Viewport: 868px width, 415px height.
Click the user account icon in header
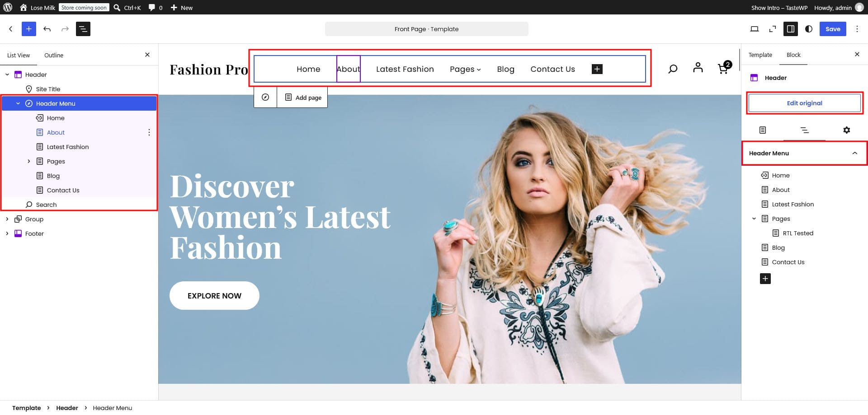click(698, 68)
